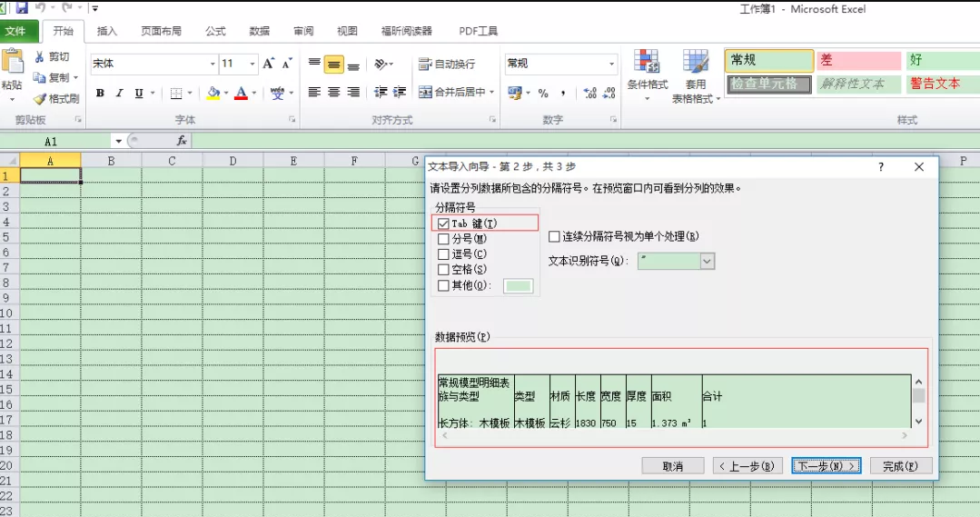The image size is (980, 517).
Task: Toggle Italic formatting
Action: tap(119, 94)
